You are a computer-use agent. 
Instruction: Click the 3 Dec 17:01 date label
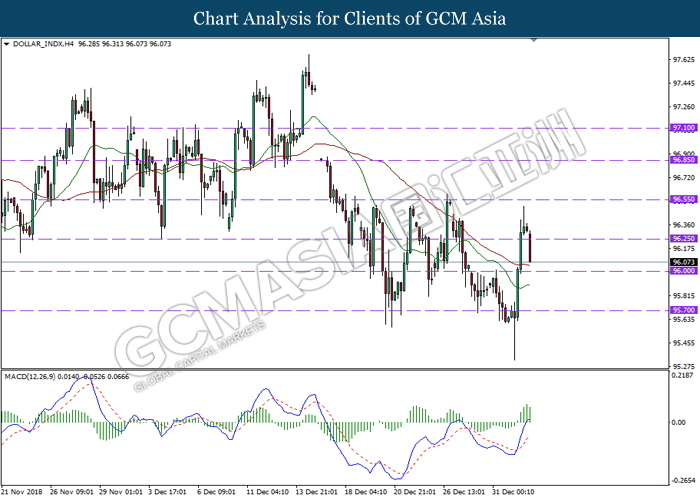click(167, 492)
